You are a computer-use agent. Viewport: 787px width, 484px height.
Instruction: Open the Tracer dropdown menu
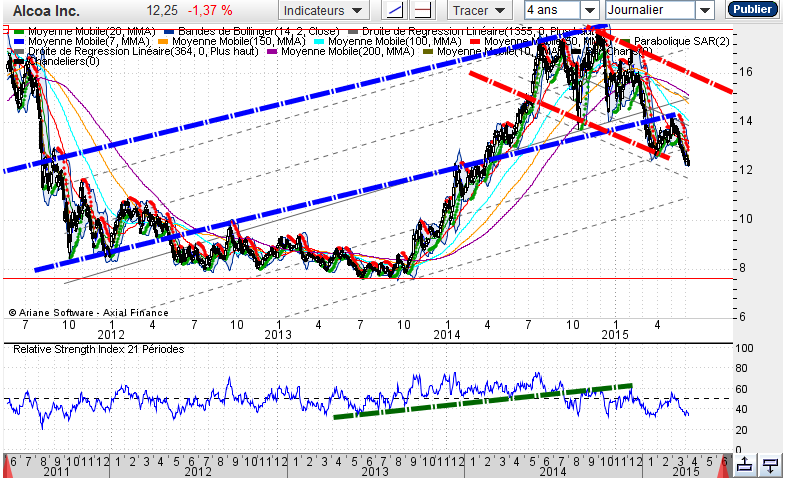click(x=479, y=10)
